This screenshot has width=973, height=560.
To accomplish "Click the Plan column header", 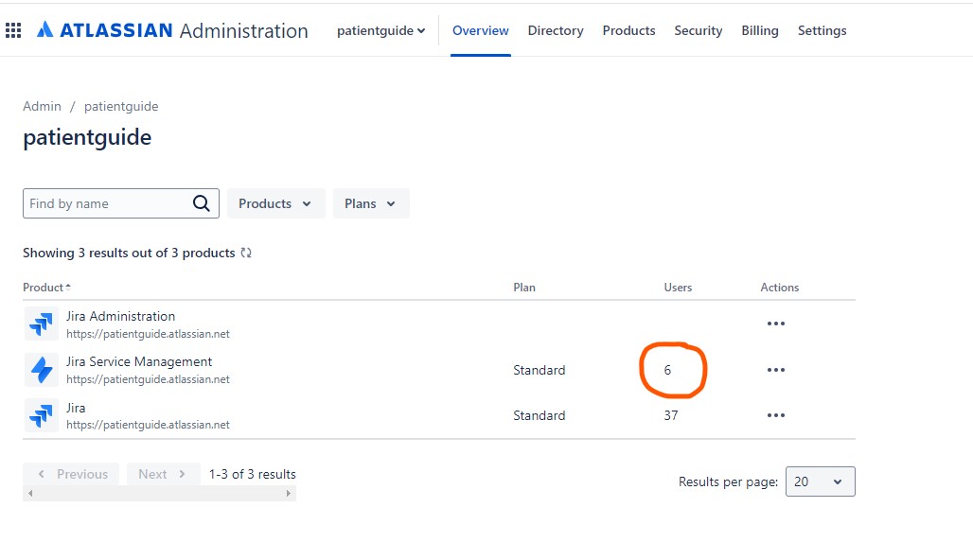I will 524,288.
